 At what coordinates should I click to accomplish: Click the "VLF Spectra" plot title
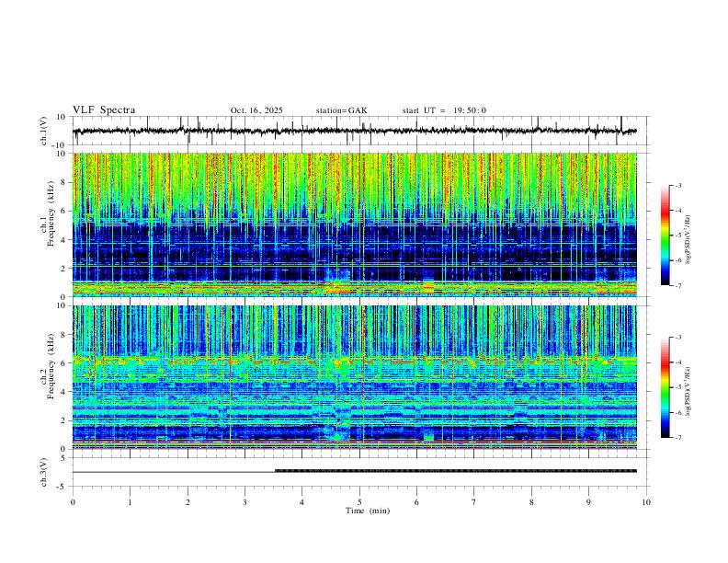pyautogui.click(x=104, y=110)
